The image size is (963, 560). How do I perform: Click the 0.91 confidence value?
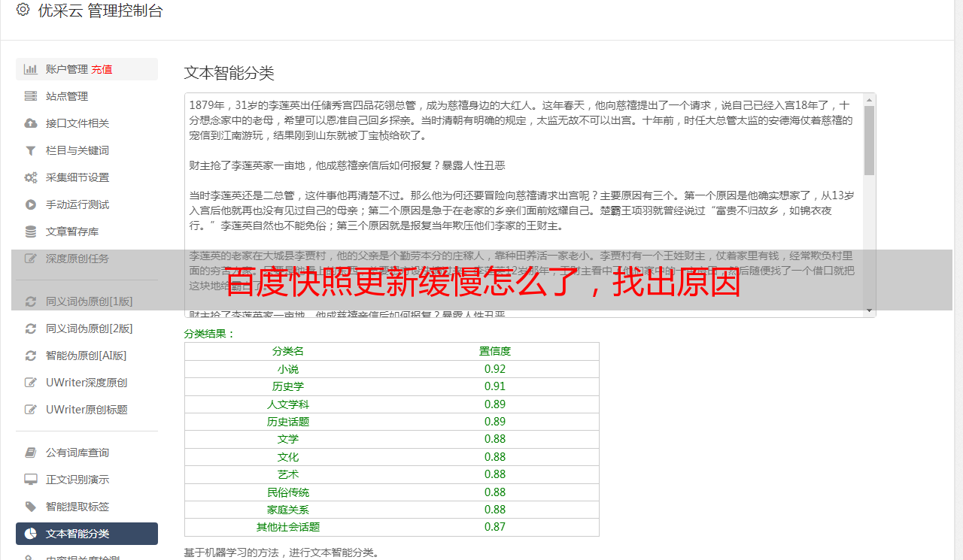(495, 386)
